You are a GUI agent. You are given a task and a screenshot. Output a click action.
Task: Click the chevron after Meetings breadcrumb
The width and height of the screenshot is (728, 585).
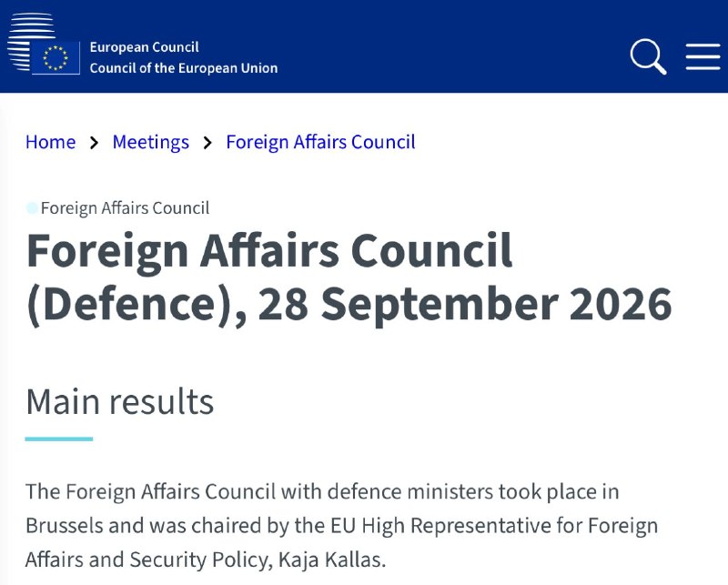207,143
